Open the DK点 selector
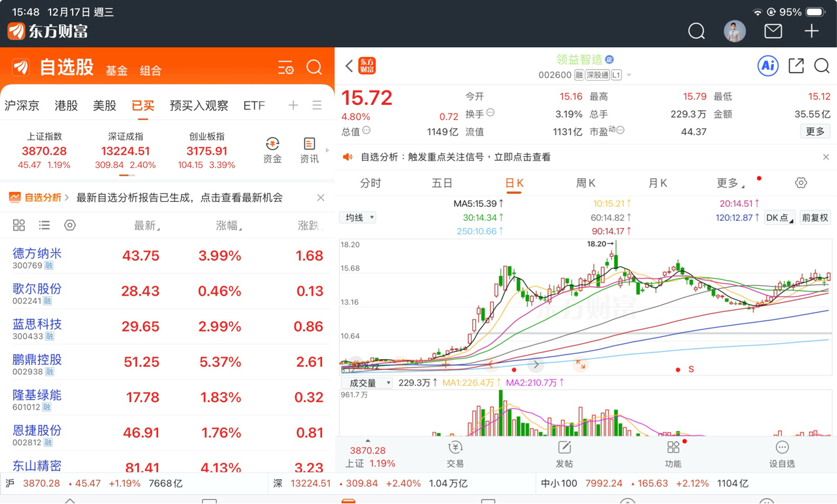 coord(779,218)
